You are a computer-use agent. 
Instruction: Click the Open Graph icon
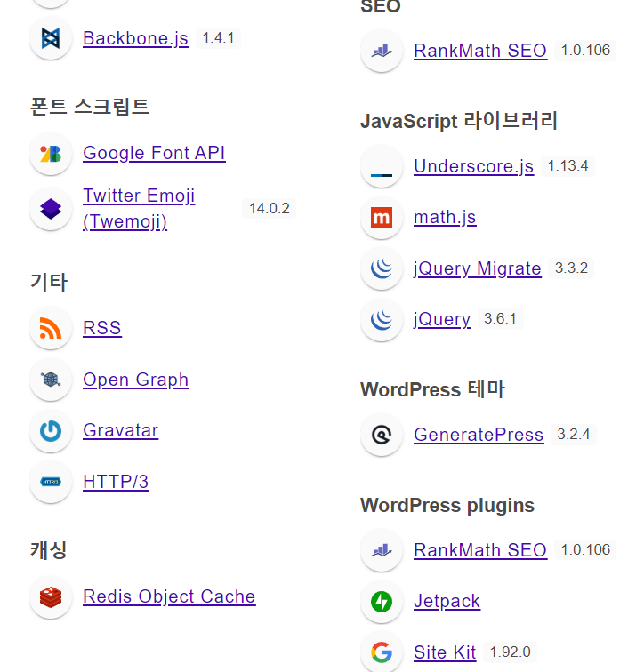pyautogui.click(x=51, y=380)
